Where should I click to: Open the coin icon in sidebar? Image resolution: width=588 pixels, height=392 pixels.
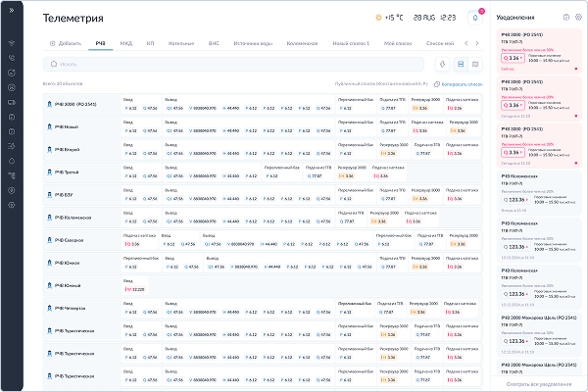coord(12,190)
